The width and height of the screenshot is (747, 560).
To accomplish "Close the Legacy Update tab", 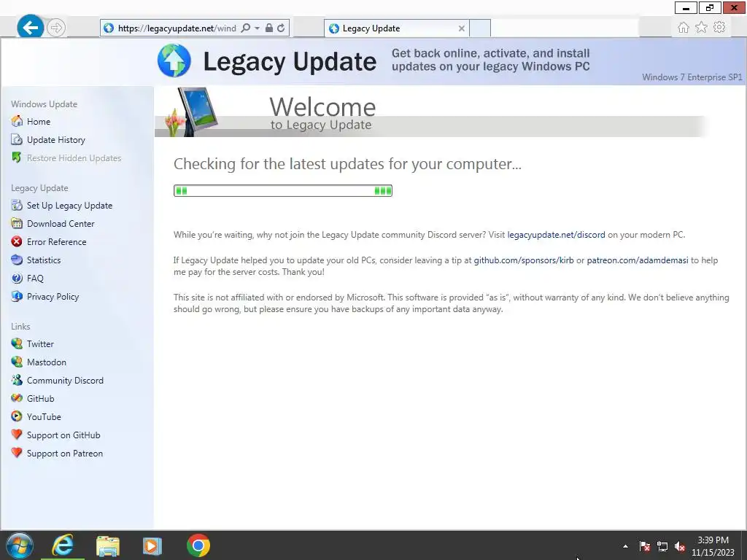I will click(x=461, y=28).
